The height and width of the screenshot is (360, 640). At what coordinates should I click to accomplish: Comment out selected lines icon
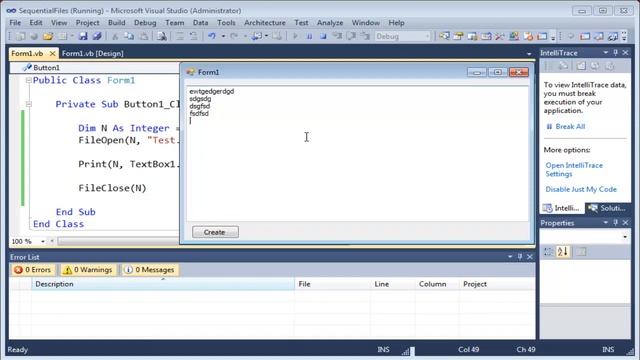(x=180, y=36)
